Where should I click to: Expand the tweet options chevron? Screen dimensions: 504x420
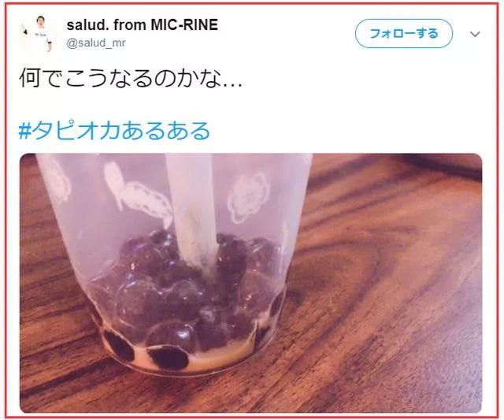coord(475,34)
